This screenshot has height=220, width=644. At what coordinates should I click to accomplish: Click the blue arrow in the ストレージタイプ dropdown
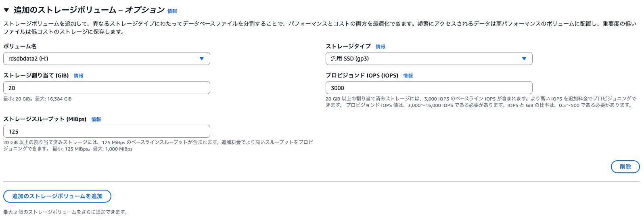(x=524, y=59)
